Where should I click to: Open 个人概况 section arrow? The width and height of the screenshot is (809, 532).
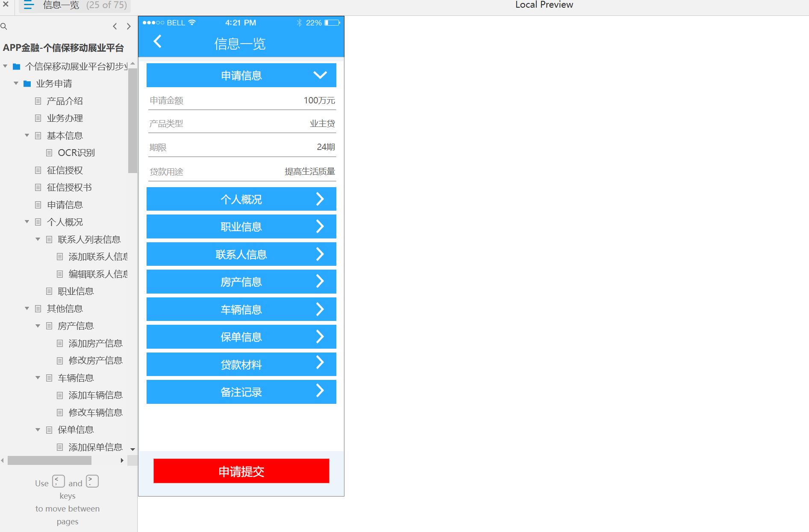click(320, 199)
